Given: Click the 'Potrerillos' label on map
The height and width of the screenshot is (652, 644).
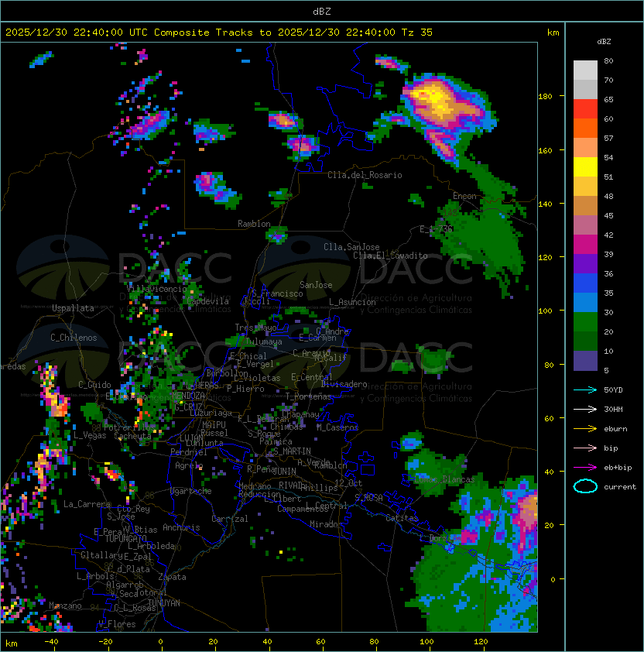Looking at the screenshot, I should (x=129, y=427).
